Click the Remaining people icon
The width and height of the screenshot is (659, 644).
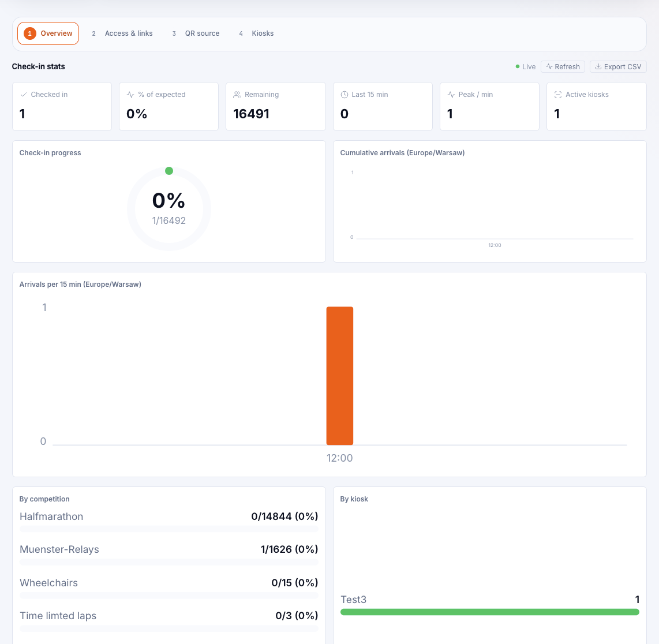tap(237, 95)
